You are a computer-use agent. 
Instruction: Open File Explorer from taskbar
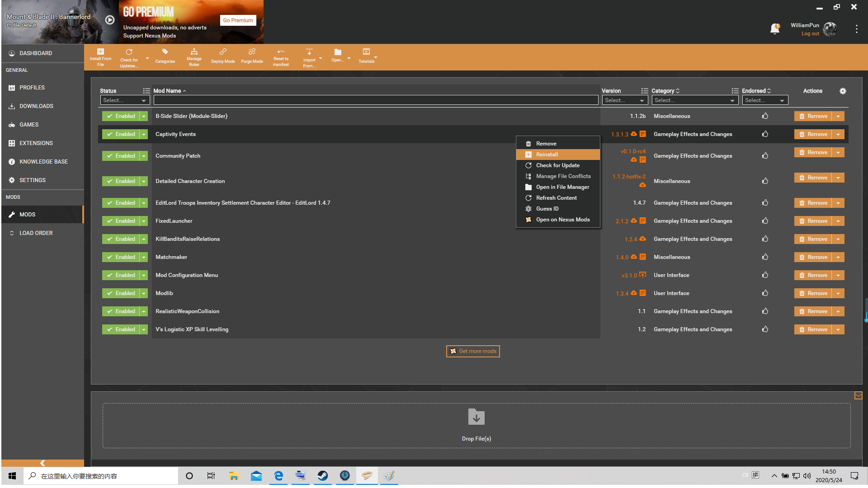[233, 476]
